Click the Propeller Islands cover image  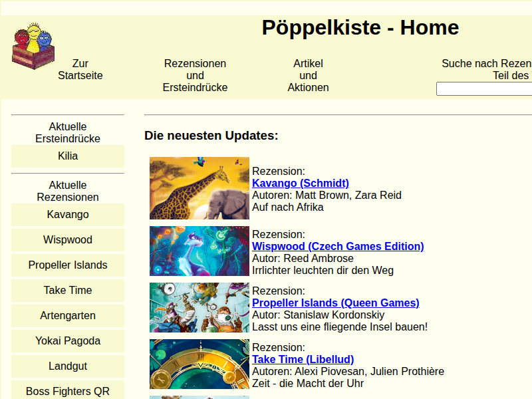click(199, 307)
